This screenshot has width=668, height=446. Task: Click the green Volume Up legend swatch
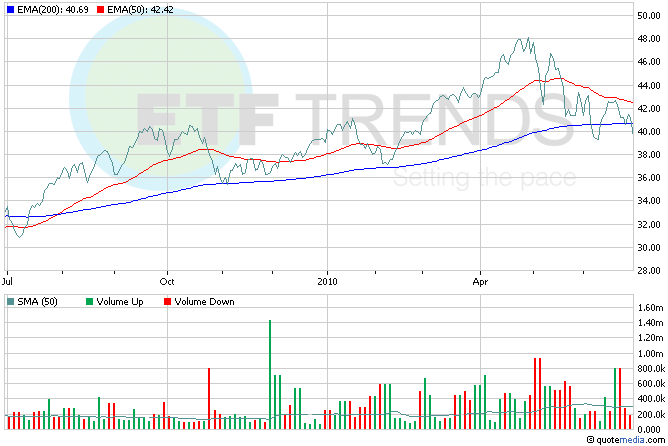point(89,302)
